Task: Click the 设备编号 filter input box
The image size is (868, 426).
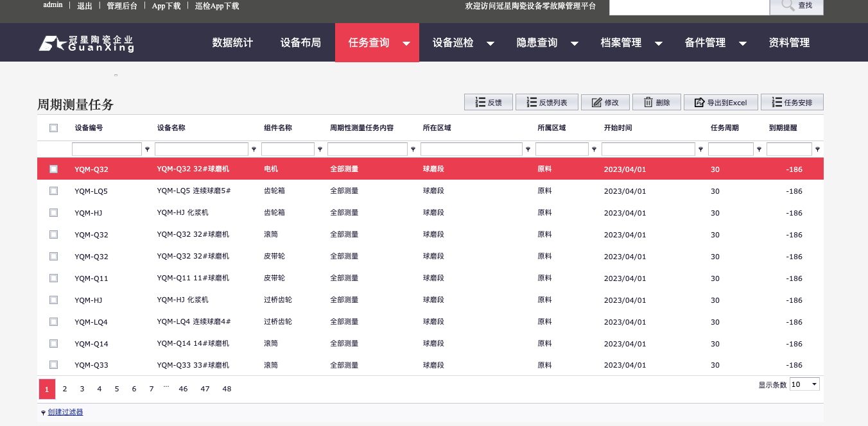Action: 107,149
